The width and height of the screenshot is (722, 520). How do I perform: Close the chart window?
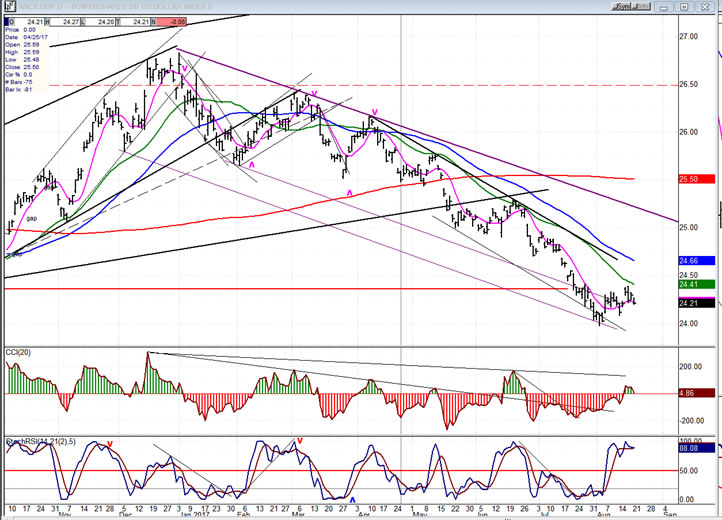pos(705,6)
